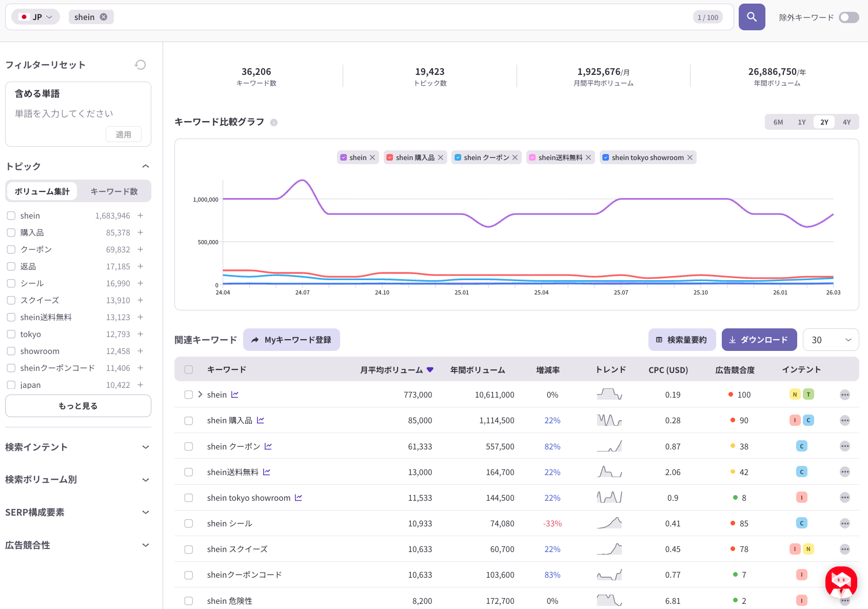Open three-dot menu on the shein row
The image size is (868, 609).
[x=844, y=395]
